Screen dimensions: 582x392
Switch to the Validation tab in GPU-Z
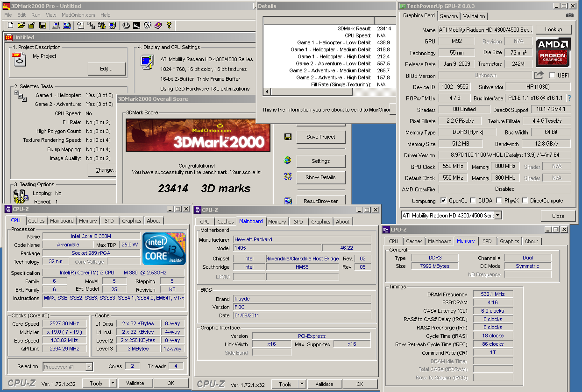pyautogui.click(x=474, y=16)
